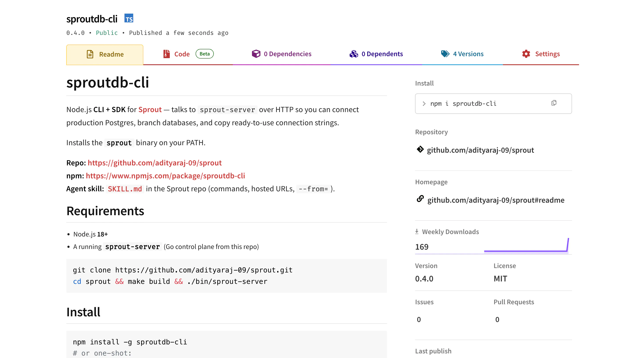Image resolution: width=644 pixels, height=358 pixels.
Task: Click the homepage chain-link icon
Action: click(420, 199)
